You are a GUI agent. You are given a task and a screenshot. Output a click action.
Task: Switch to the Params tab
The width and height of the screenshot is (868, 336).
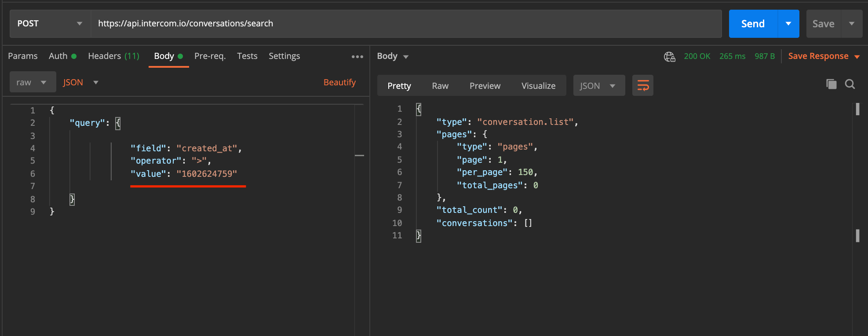pos(23,56)
